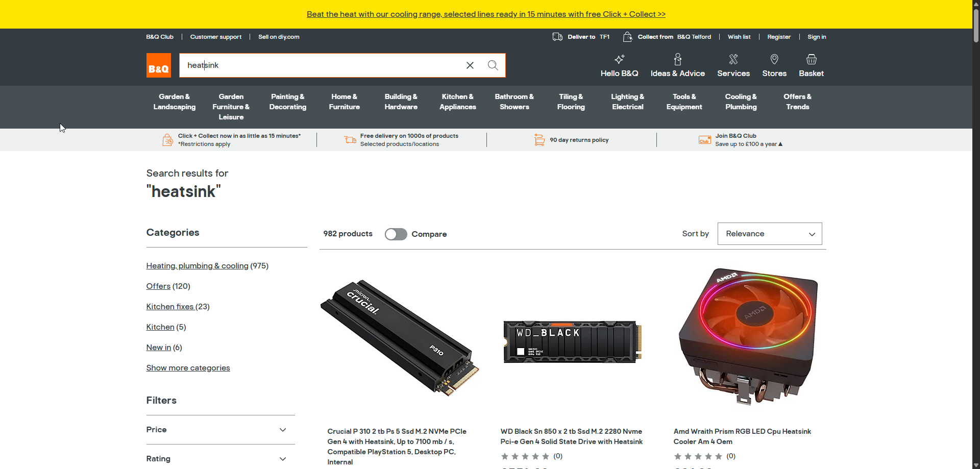980x469 pixels.
Task: Click Join B&Q Club promo text
Action: click(749, 140)
